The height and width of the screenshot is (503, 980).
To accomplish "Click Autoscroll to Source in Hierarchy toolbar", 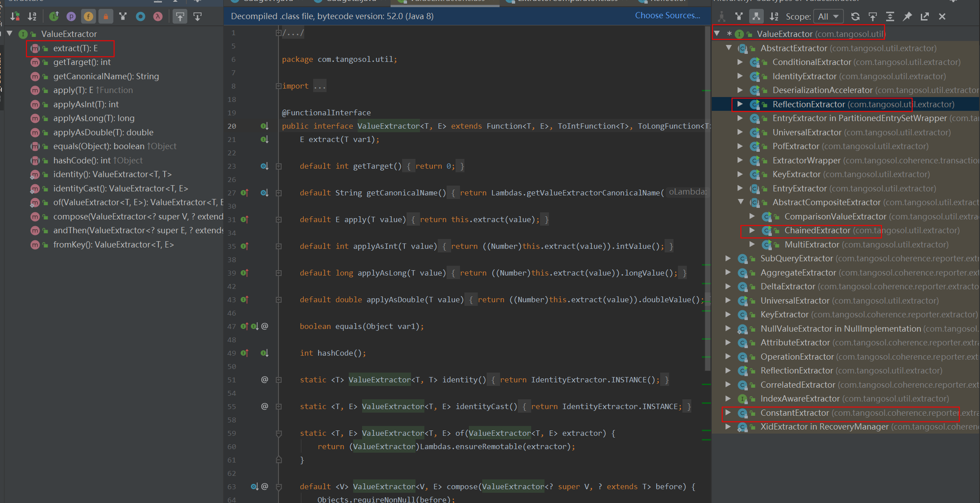I will [873, 16].
